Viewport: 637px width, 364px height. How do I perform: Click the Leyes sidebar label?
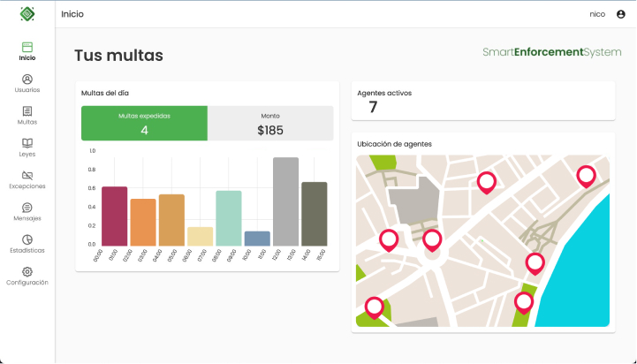[27, 154]
